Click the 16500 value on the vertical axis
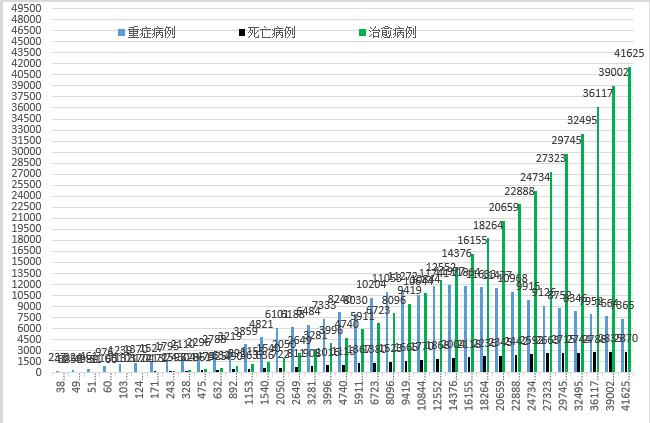Image resolution: width=650 pixels, height=423 pixels. pyautogui.click(x=27, y=250)
